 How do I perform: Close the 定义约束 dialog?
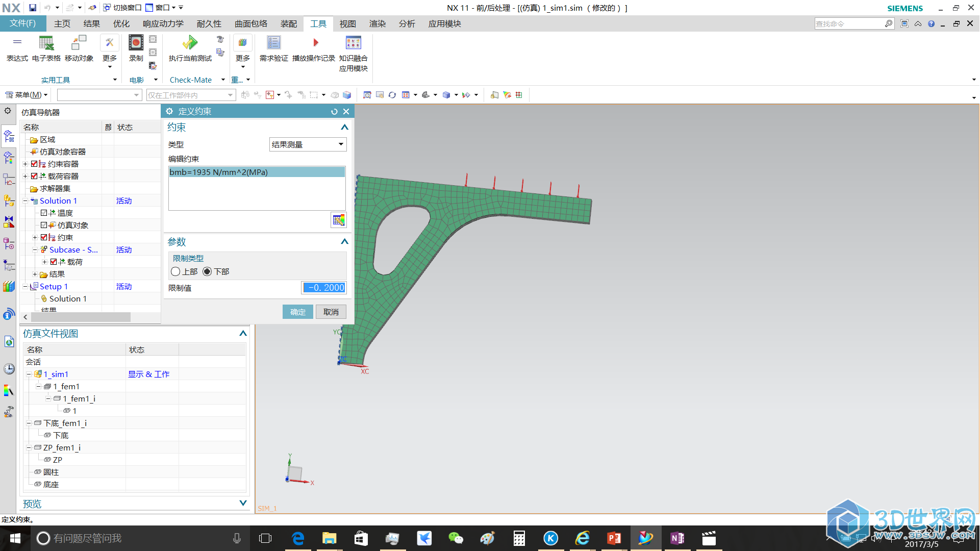click(x=346, y=111)
